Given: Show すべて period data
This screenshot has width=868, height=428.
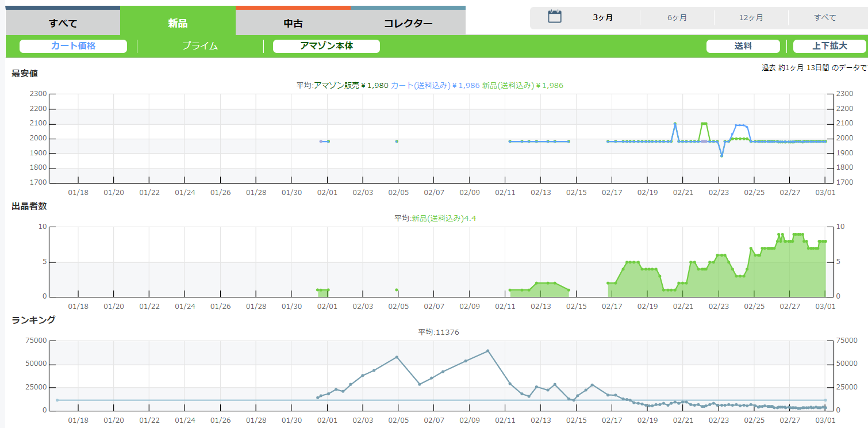Looking at the screenshot, I should 825,18.
